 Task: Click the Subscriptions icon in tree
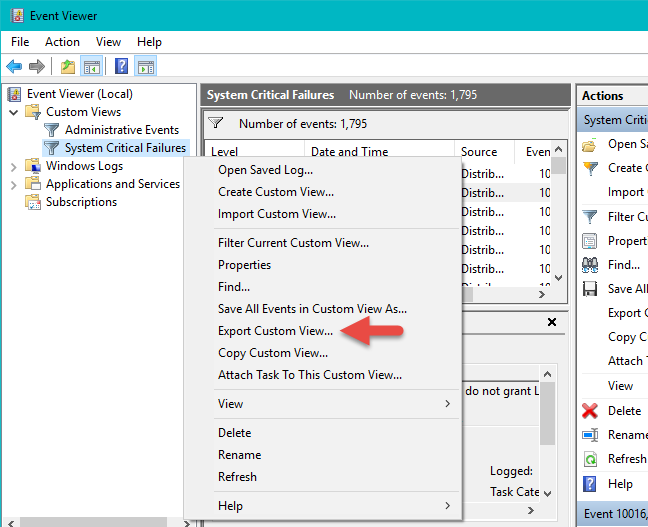(33, 202)
